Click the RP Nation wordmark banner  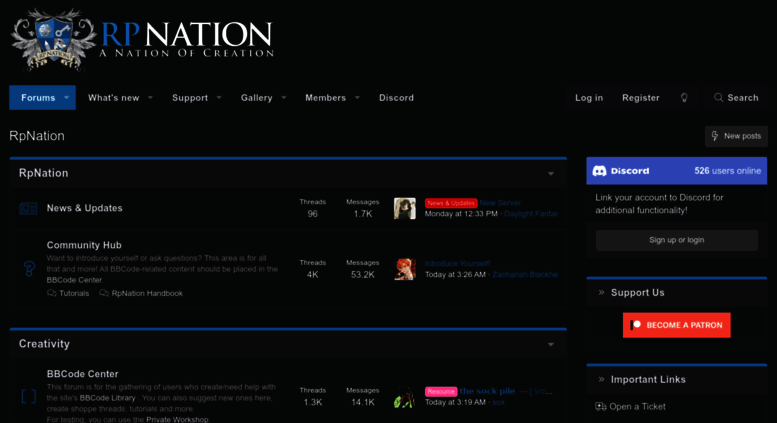tap(186, 40)
